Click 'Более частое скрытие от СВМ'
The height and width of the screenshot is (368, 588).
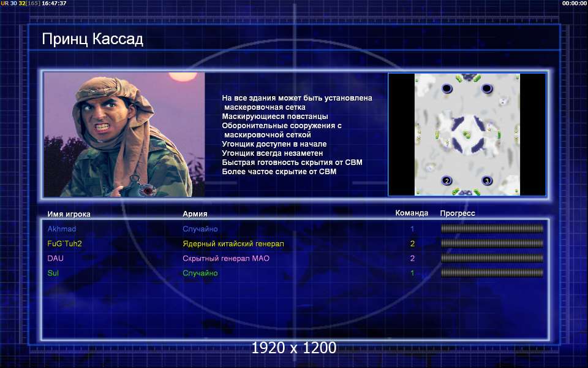(279, 172)
